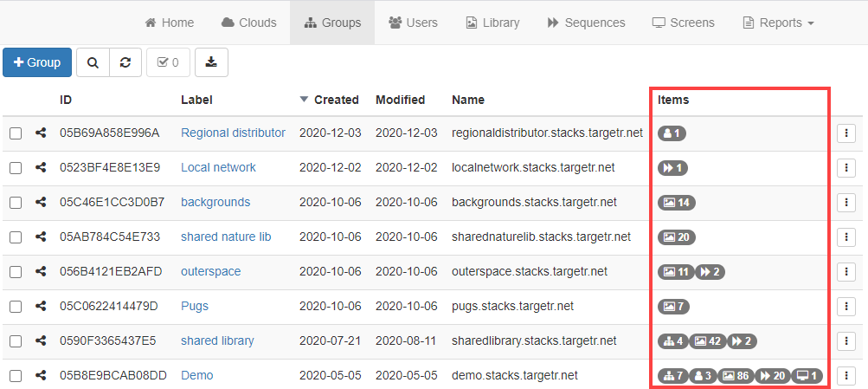868x389 pixels.
Task: Open the three-dot menu for backgrounds row
Action: click(x=846, y=203)
